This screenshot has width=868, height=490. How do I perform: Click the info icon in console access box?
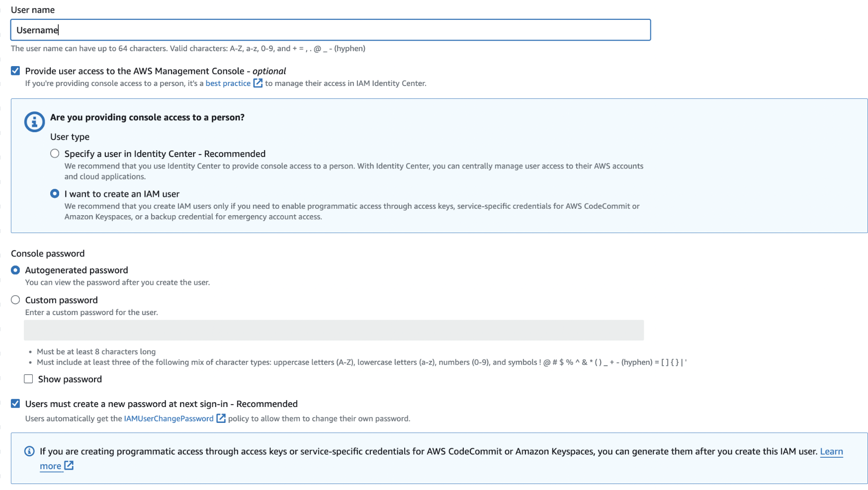pyautogui.click(x=35, y=122)
